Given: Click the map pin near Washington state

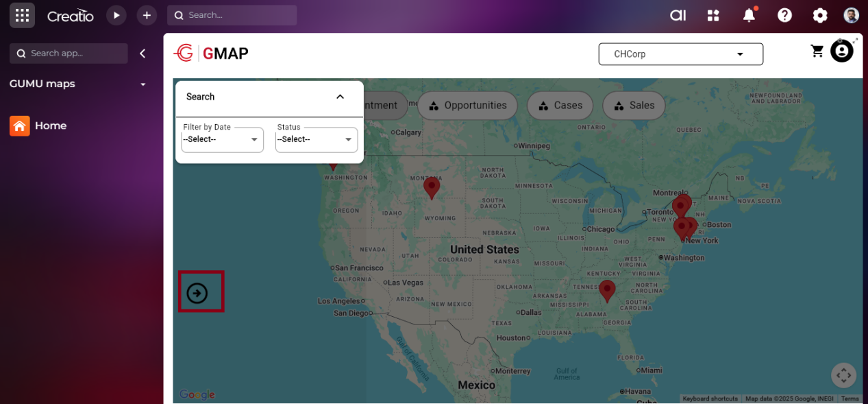Looking at the screenshot, I should [333, 165].
